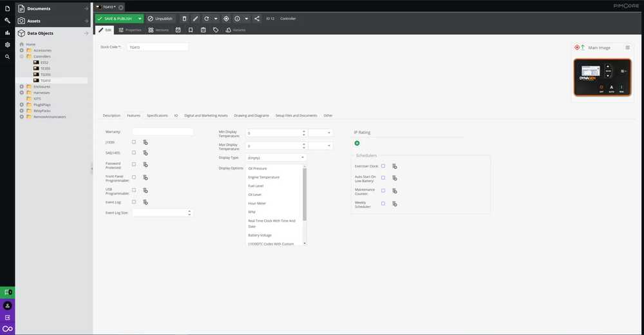The width and height of the screenshot is (644, 335).
Task: Click the Unpublish button
Action: [x=160, y=19]
